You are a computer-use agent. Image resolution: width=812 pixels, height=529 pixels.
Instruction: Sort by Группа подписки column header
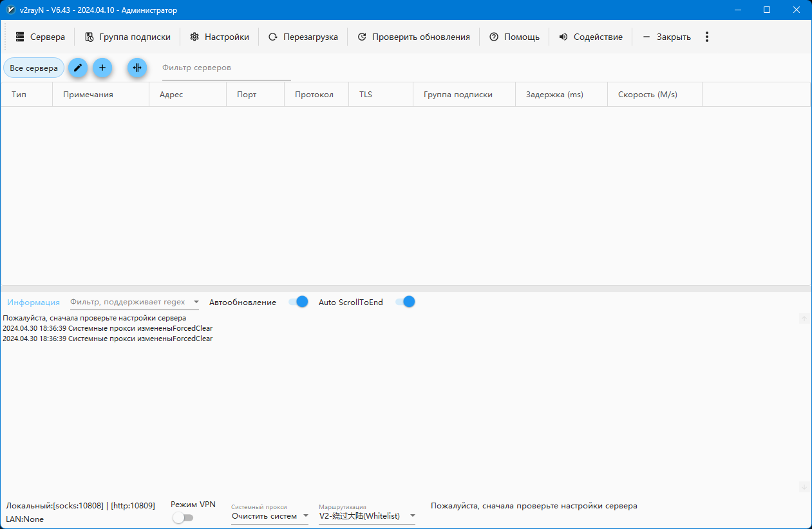pyautogui.click(x=464, y=95)
